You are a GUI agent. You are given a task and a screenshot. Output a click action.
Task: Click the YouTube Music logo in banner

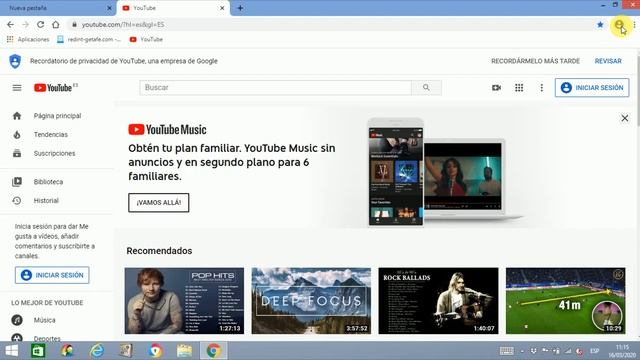(x=167, y=130)
